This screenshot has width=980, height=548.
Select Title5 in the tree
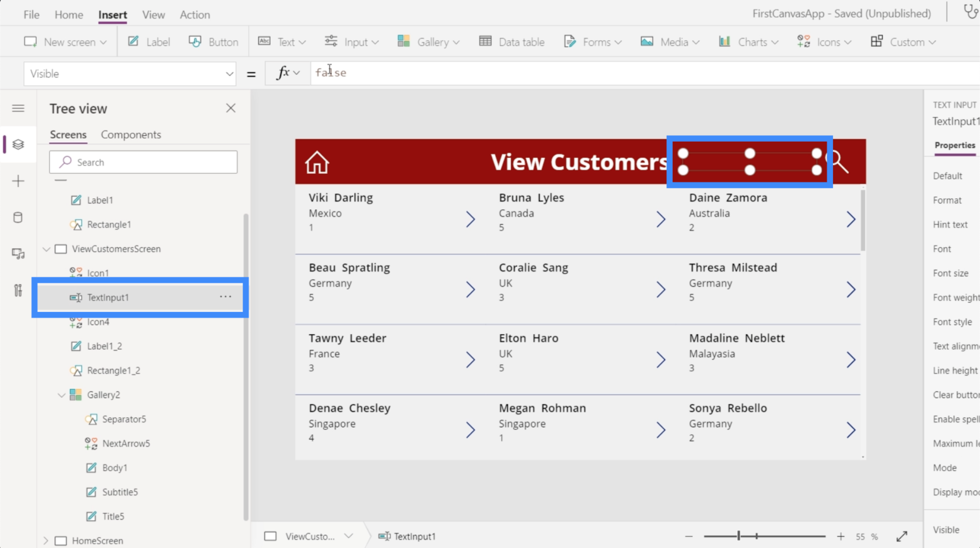pos(113,517)
